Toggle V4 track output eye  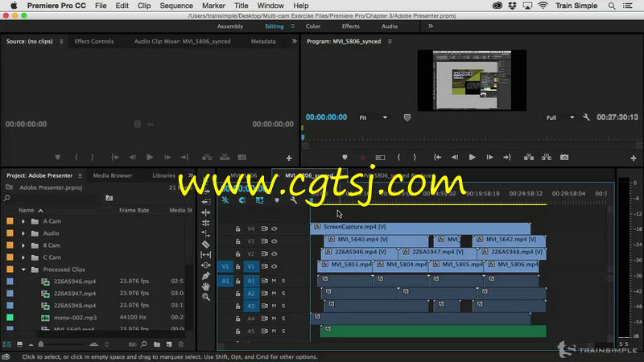(275, 228)
